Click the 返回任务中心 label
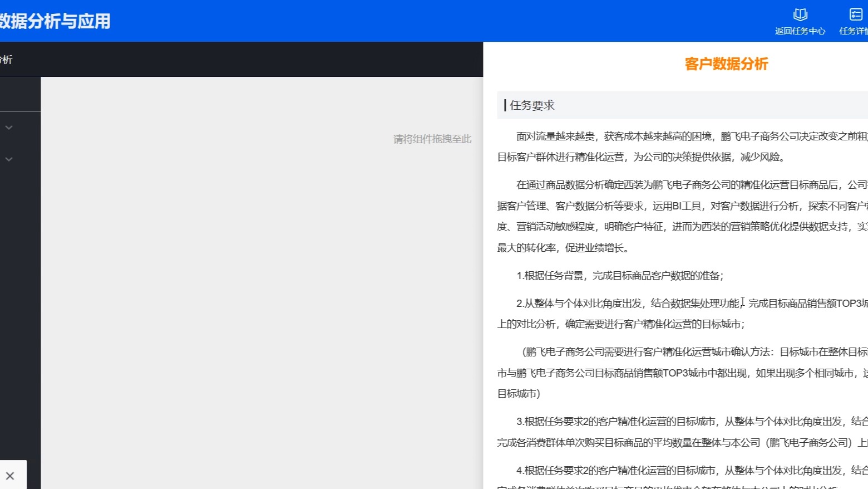Image resolution: width=868 pixels, height=489 pixels. click(x=800, y=31)
